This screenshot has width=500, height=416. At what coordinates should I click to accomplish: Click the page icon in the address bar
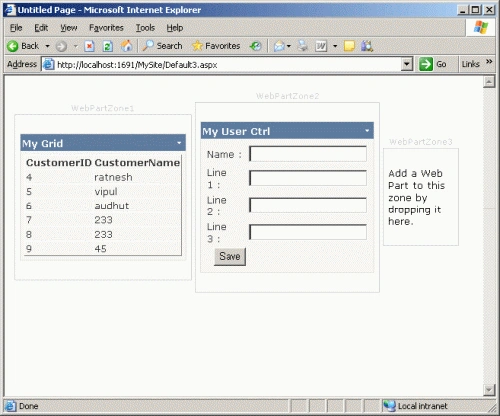click(49, 64)
